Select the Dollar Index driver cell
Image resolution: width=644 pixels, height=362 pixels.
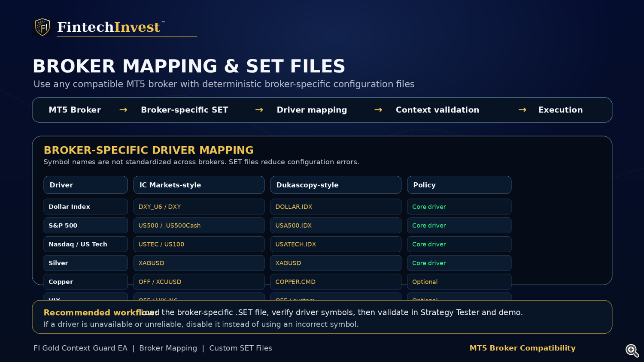click(85, 207)
